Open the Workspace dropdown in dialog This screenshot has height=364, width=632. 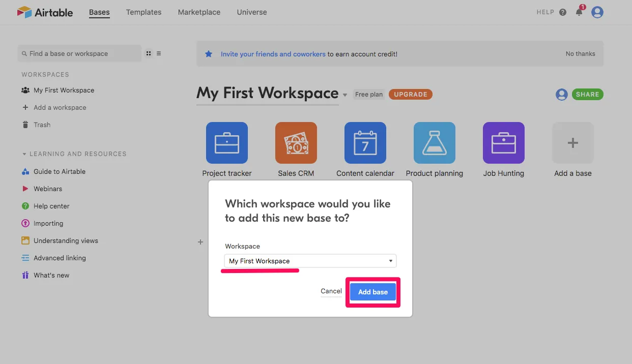(310, 261)
